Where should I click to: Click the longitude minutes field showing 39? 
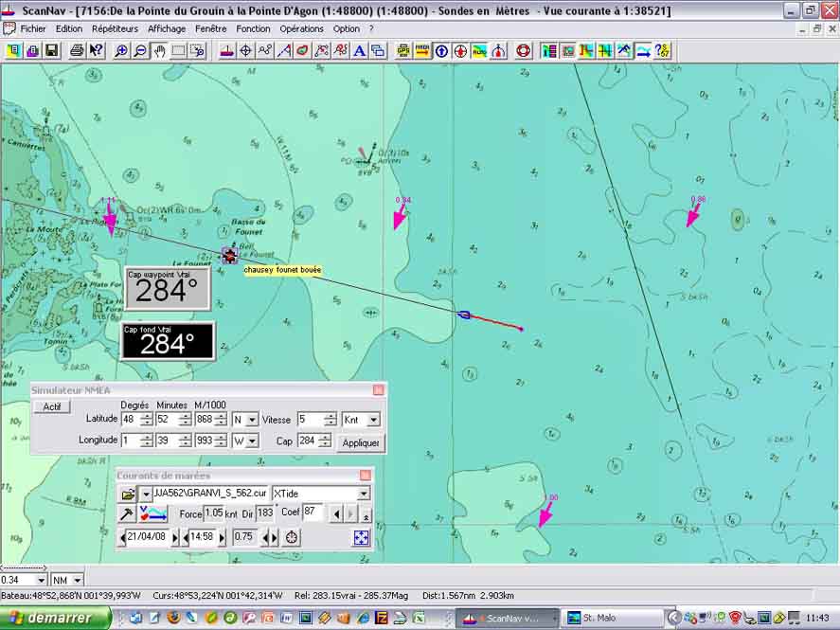pyautogui.click(x=168, y=441)
